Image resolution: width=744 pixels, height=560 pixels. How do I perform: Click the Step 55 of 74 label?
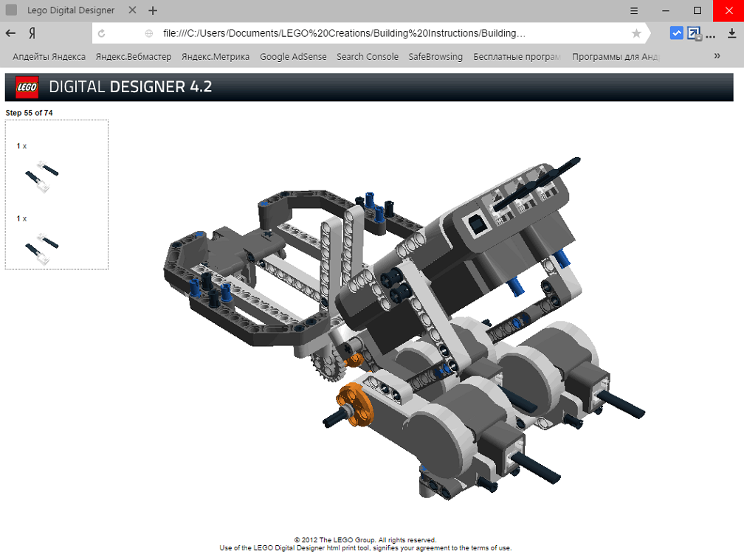pos(29,113)
